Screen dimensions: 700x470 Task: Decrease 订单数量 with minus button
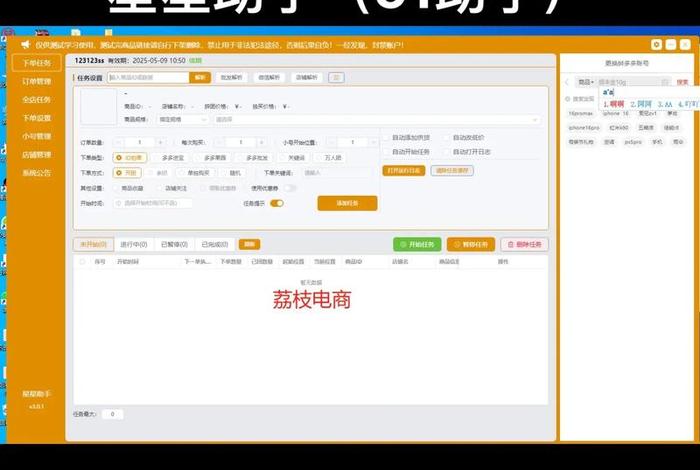(x=119, y=142)
